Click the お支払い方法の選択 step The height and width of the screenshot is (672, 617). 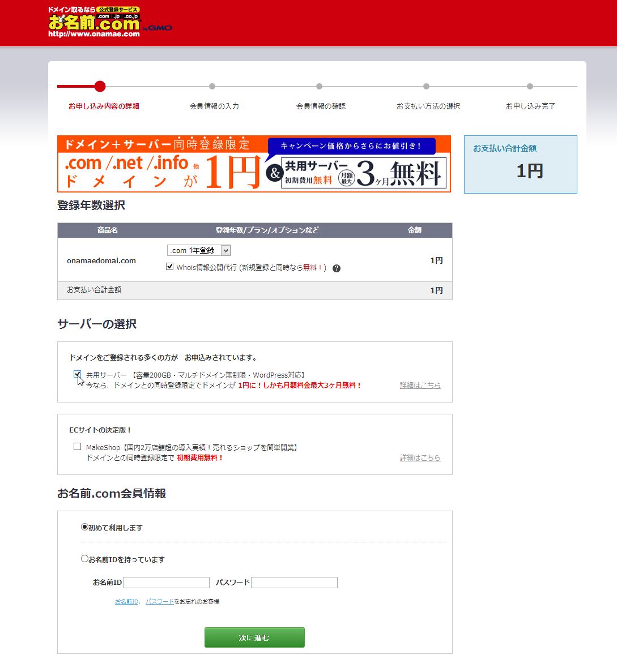(x=428, y=106)
